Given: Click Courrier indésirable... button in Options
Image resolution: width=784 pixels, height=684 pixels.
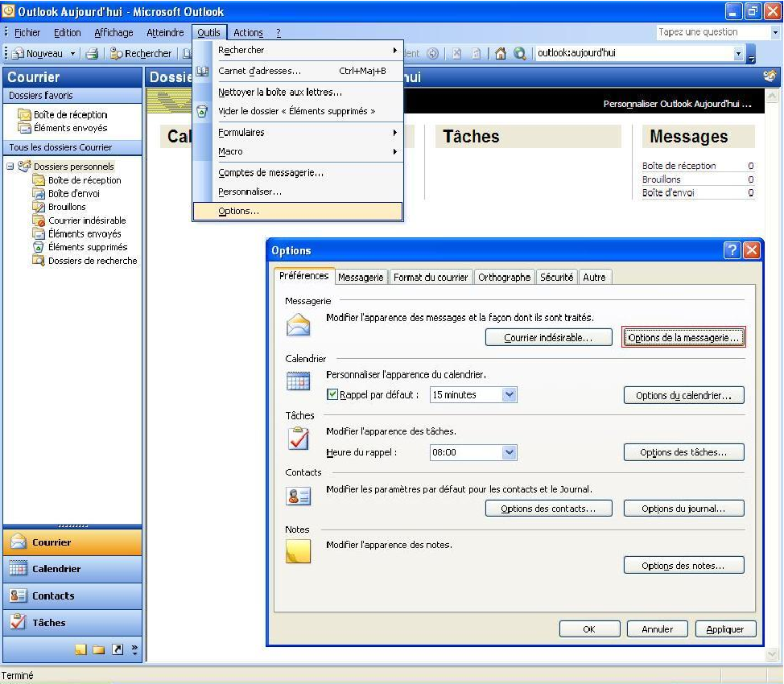Looking at the screenshot, I should [x=548, y=337].
